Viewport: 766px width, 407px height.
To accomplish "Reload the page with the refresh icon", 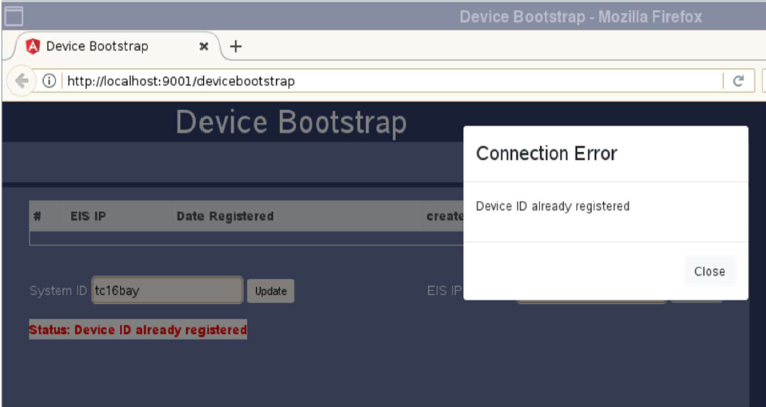I will pos(739,81).
